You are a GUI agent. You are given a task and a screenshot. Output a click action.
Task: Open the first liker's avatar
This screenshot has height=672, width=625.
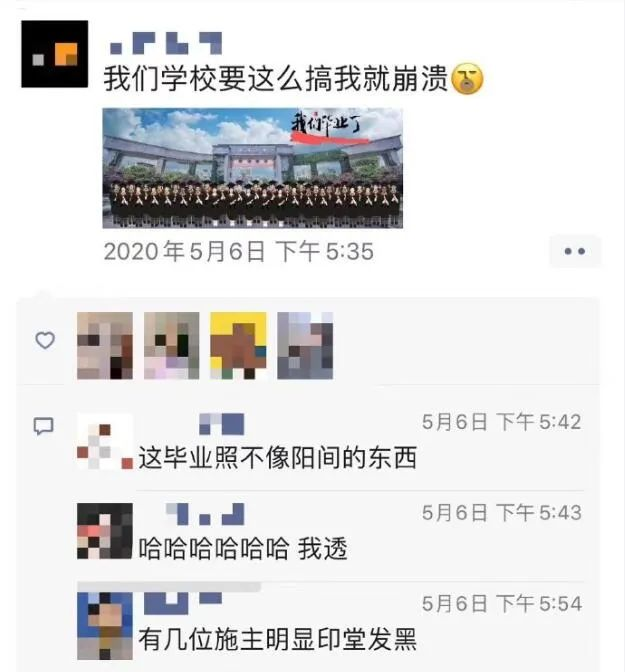coord(105,345)
